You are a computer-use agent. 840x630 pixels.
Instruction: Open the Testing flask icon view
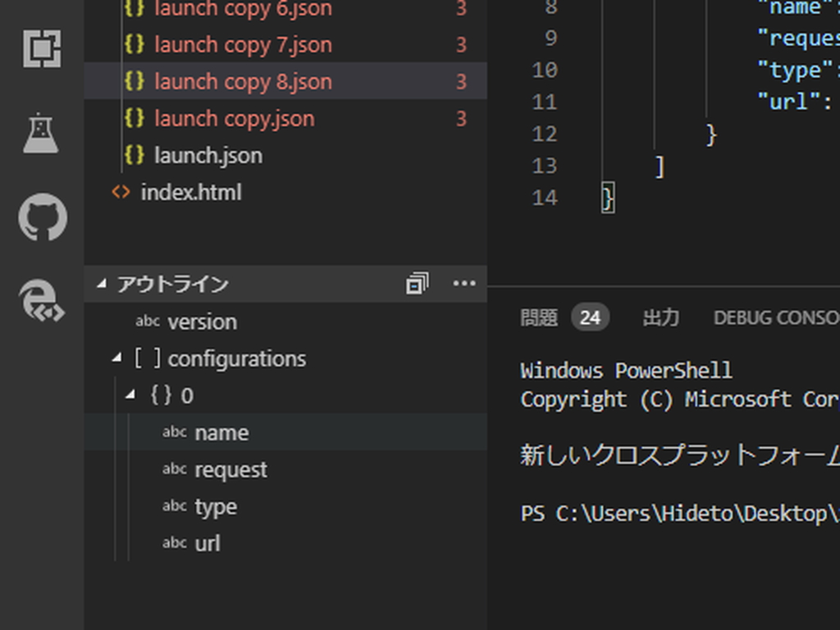point(41,134)
